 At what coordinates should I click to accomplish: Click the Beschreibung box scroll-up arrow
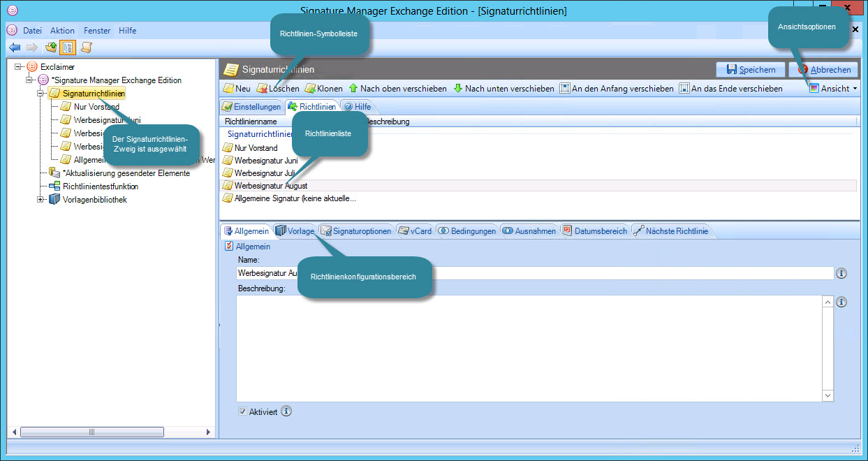point(827,302)
